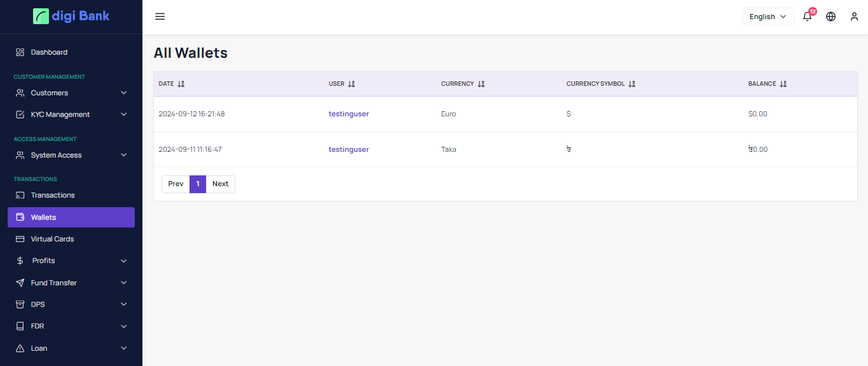The height and width of the screenshot is (366, 868).
Task: Open Transactions in the sidebar
Action: pyautogui.click(x=53, y=195)
